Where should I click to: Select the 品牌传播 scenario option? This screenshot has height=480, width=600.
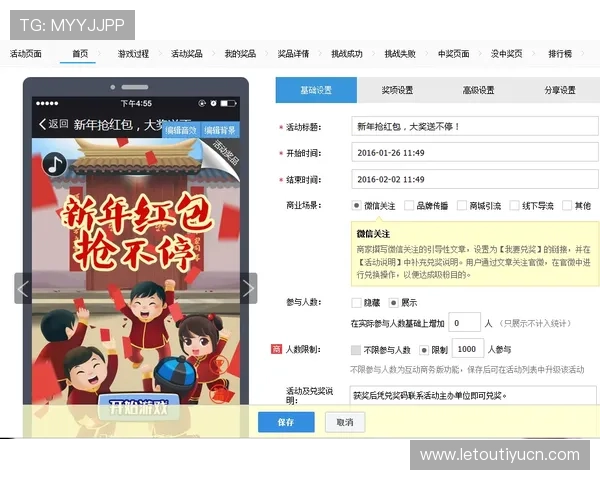pos(409,206)
